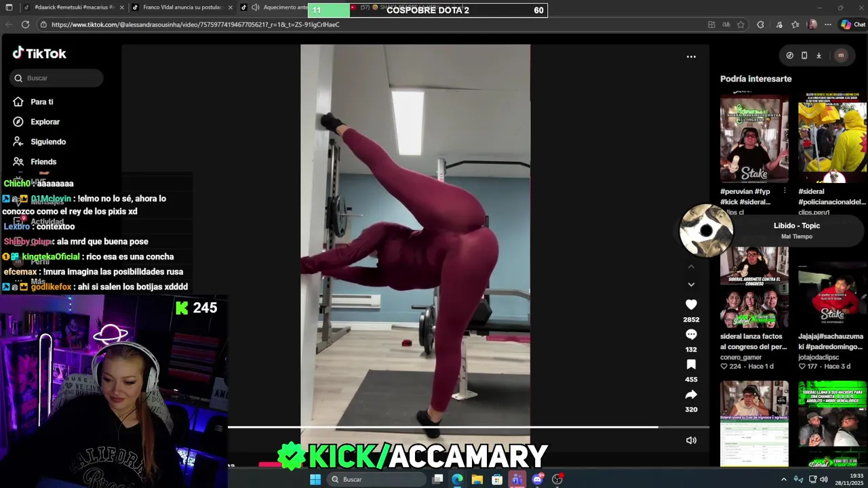The image size is (868, 488).
Task: Open the sideral lanza factos video
Action: point(754,287)
